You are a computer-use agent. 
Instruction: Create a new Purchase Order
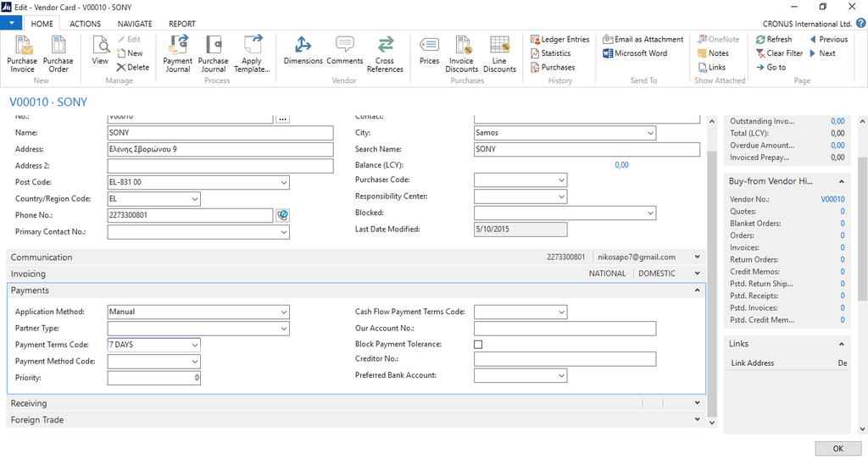[58, 54]
